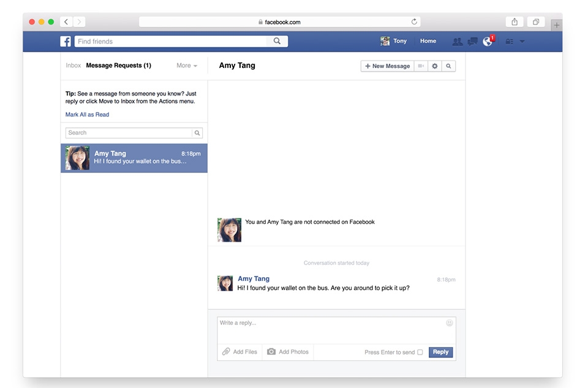Focus the Write a reply field
Screen dimensions: 588x388
coord(336,330)
